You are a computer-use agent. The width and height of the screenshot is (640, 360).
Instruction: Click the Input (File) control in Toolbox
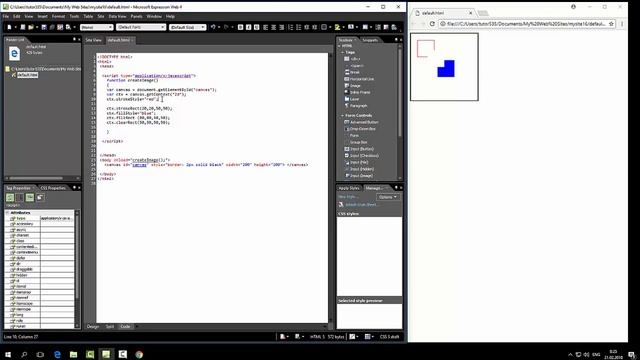point(356,162)
